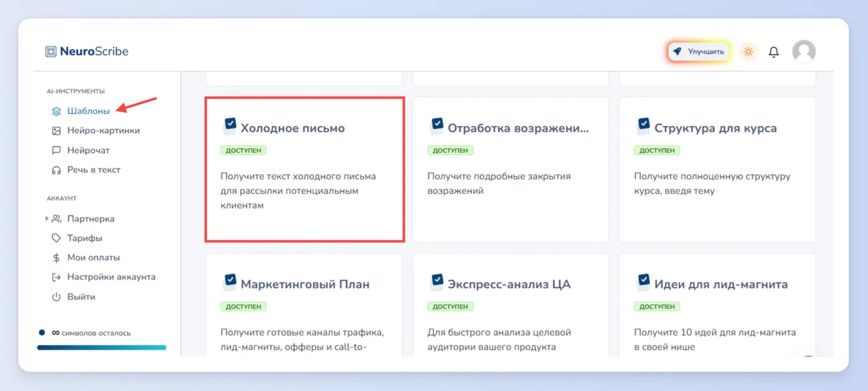
Task: Click the Нейро-картинки image icon
Action: point(56,131)
